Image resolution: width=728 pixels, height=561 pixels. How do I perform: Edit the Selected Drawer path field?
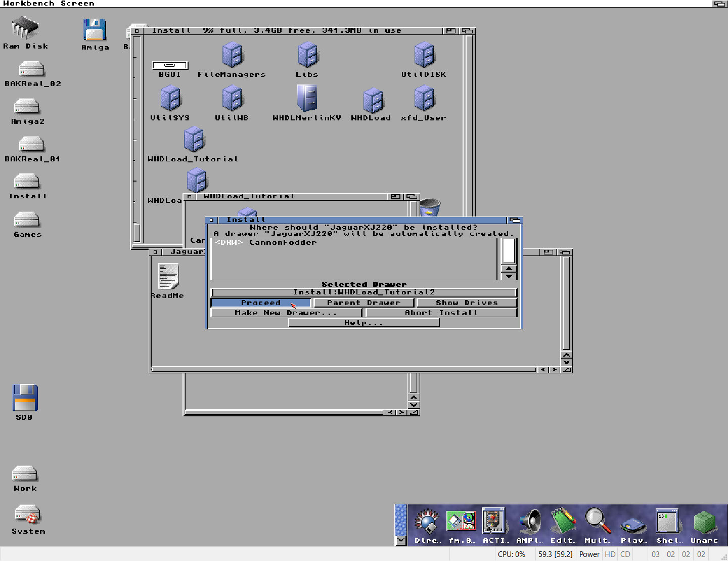point(364,292)
